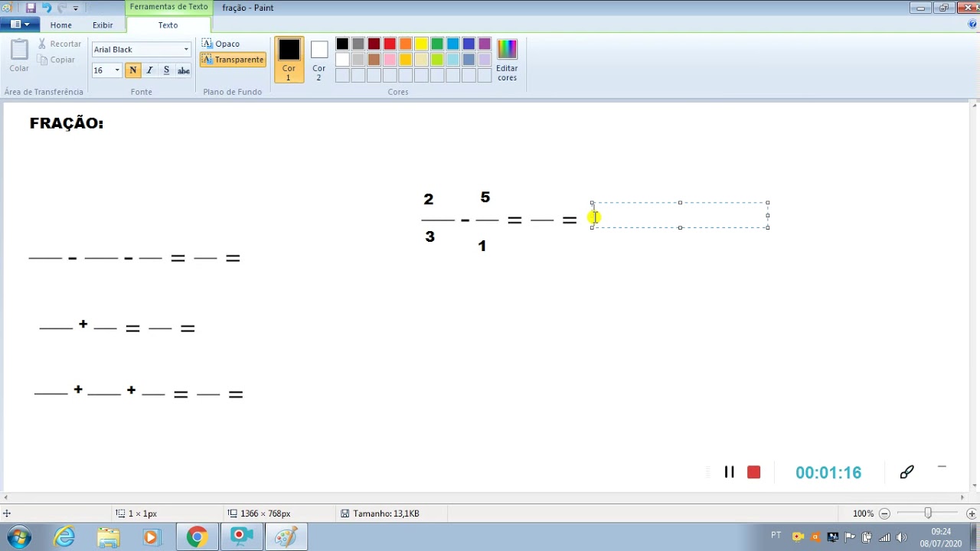Screen dimensions: 980x551
Task: Undo the last action in Paint
Action: point(46,8)
